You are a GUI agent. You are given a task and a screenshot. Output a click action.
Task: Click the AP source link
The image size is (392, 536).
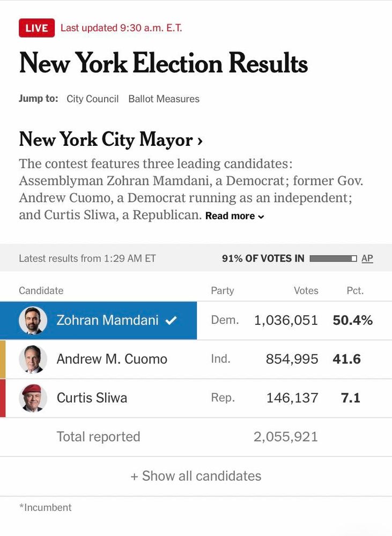(367, 258)
